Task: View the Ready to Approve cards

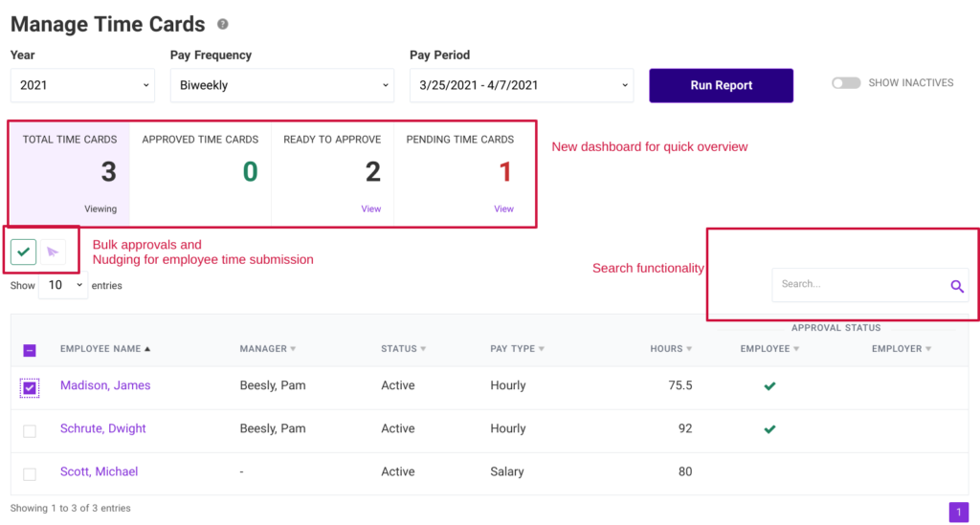Action: point(370,208)
